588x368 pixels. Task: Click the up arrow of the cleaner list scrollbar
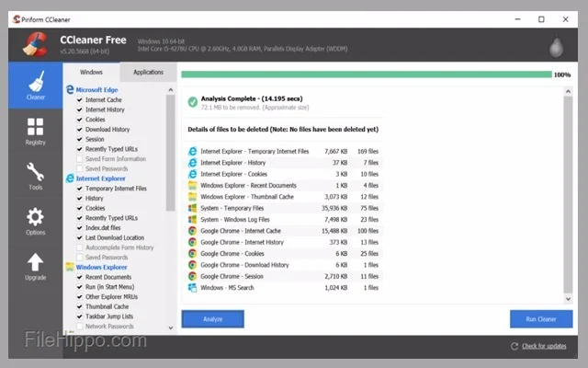click(x=171, y=90)
